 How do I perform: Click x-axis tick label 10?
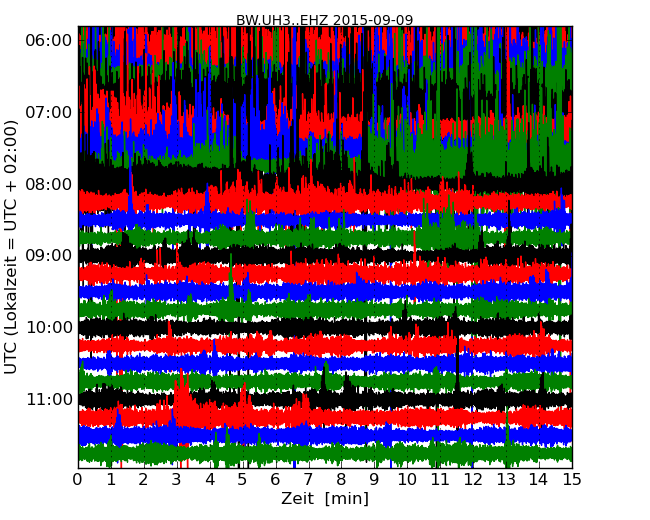click(x=407, y=480)
